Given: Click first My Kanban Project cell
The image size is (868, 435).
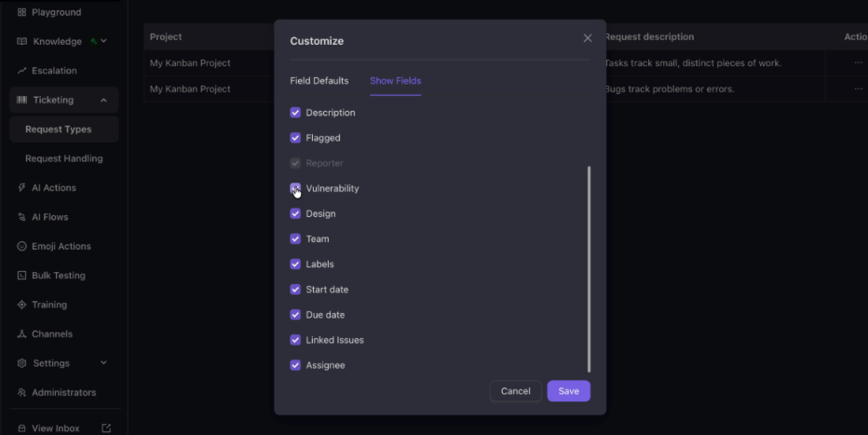Looking at the screenshot, I should point(190,63).
